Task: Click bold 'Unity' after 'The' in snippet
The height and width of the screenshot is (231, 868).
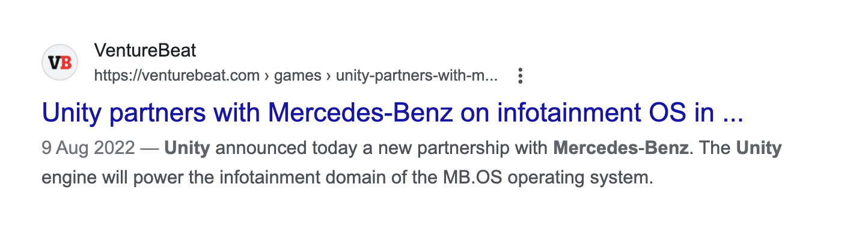Action: [759, 149]
